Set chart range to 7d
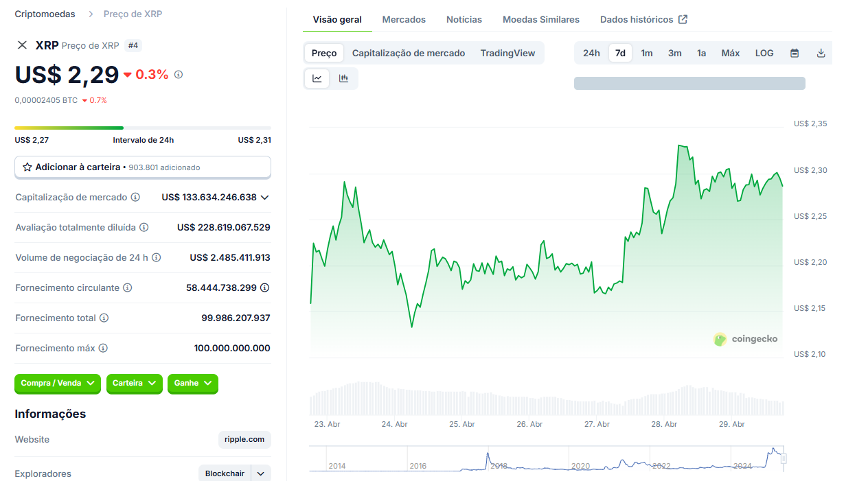This screenshot has height=481, width=868. point(620,53)
